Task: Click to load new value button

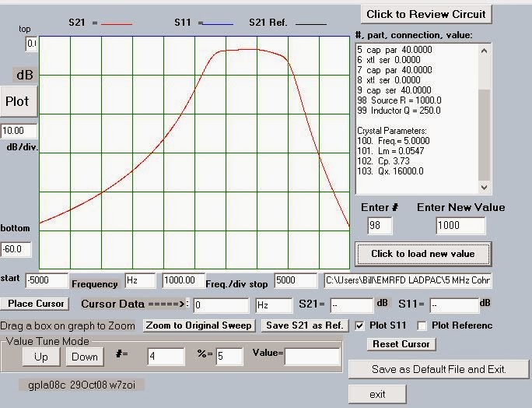Action: coord(424,254)
